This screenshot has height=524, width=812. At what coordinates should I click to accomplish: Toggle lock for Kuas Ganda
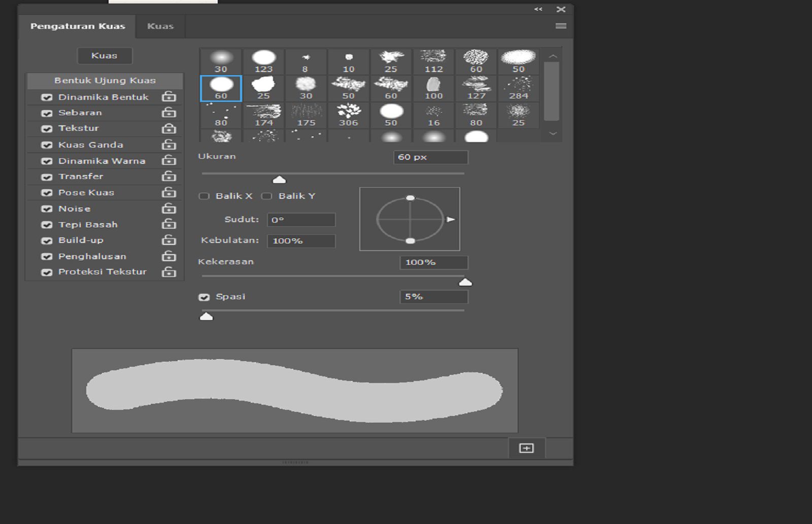click(169, 145)
